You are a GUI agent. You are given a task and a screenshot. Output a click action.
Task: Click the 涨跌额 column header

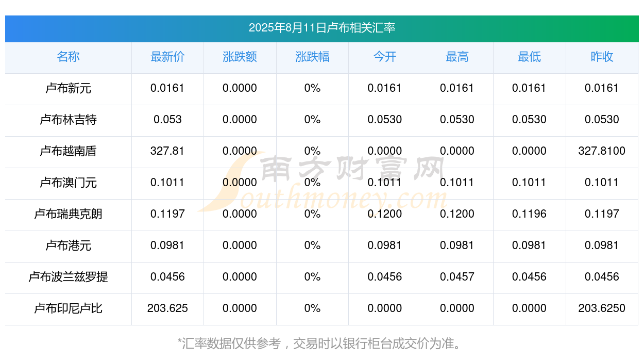pos(240,57)
